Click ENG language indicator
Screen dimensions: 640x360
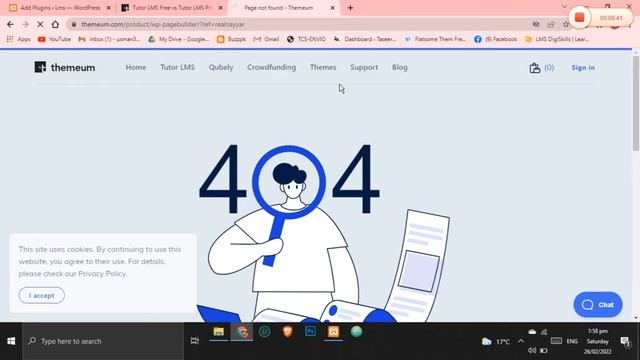click(572, 341)
